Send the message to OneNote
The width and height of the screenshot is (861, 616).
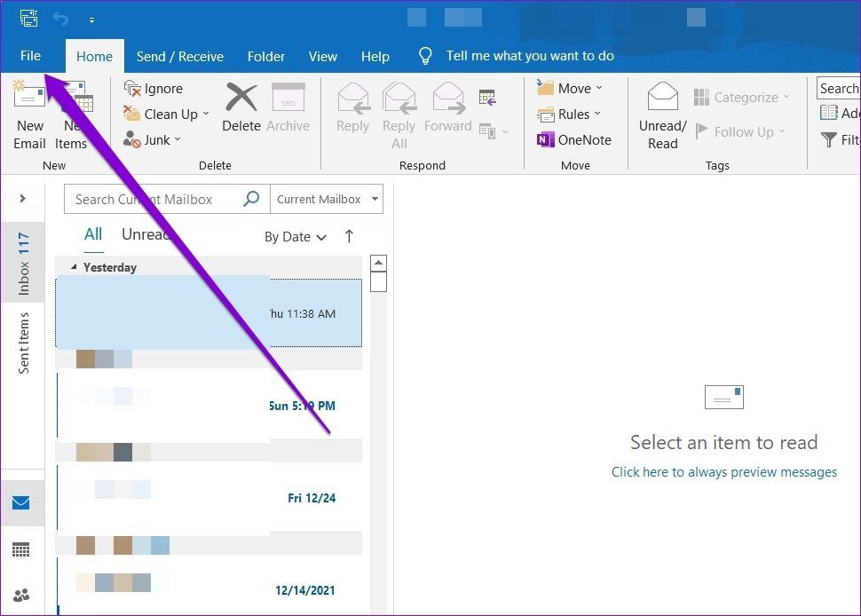click(x=575, y=139)
